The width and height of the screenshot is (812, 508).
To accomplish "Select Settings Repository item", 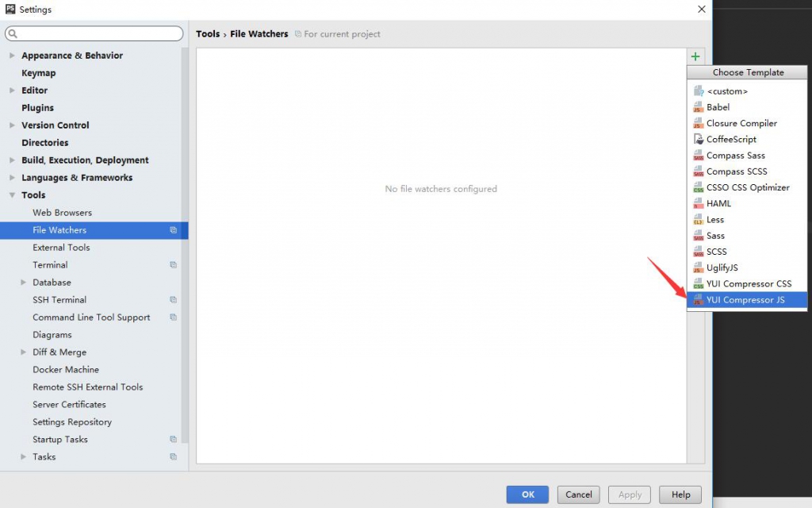I will pos(72,422).
